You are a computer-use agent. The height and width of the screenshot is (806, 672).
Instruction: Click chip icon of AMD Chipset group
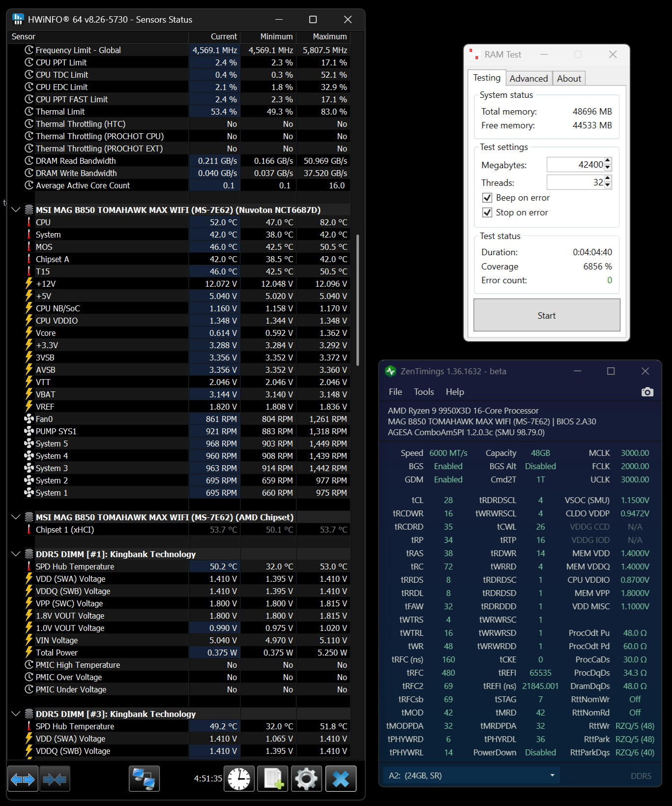tap(29, 517)
